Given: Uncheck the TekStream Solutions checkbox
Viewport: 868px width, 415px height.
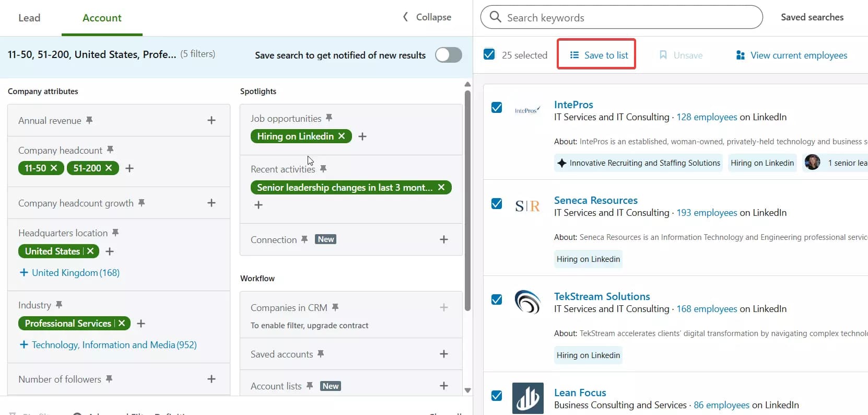Looking at the screenshot, I should [x=497, y=299].
